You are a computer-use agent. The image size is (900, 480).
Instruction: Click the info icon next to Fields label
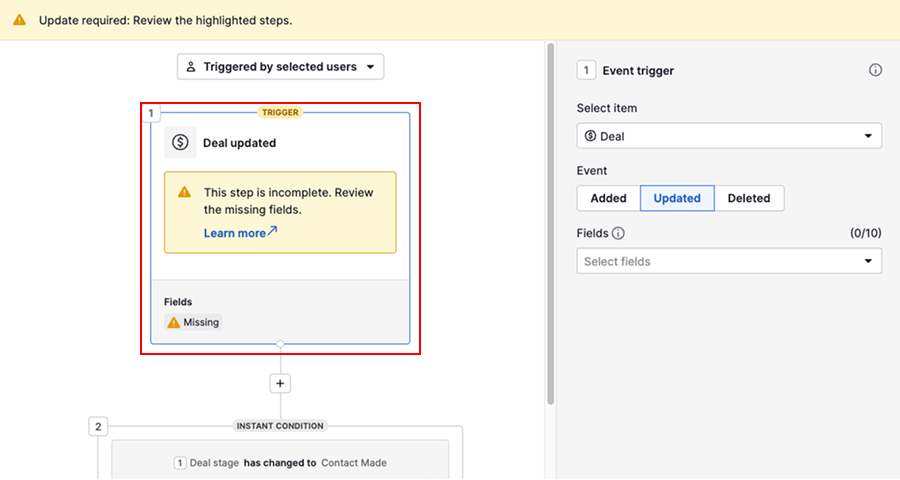(x=618, y=233)
